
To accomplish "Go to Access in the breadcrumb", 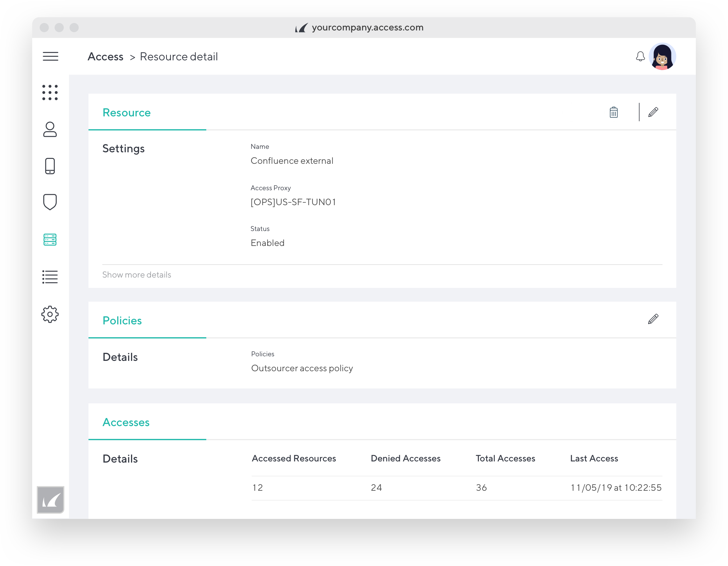I will [105, 57].
